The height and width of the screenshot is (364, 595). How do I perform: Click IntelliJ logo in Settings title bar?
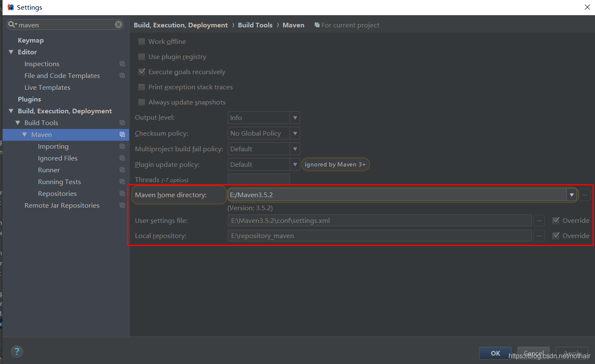pos(11,7)
